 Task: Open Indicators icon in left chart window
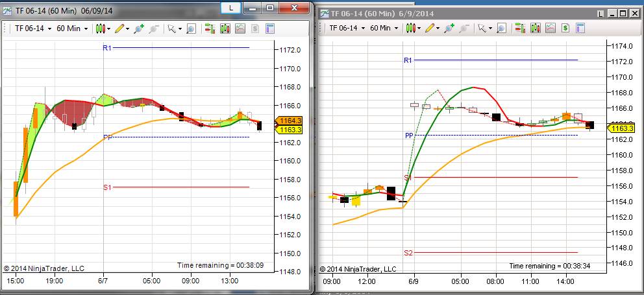click(x=240, y=29)
